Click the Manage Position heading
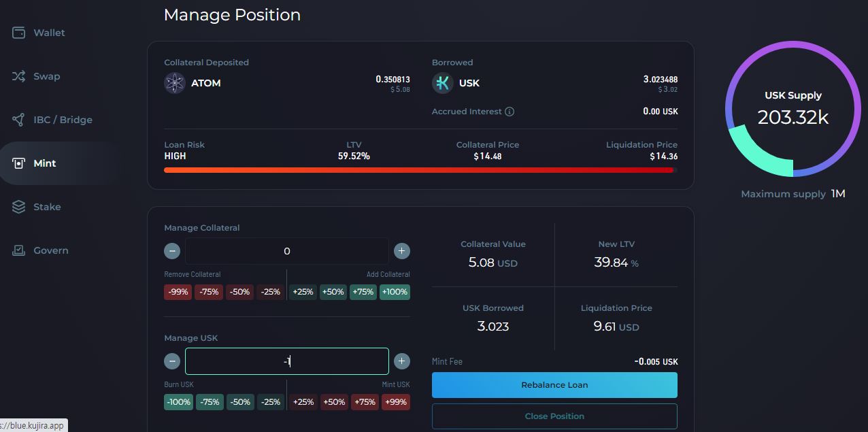This screenshot has height=432, width=868. coord(232,15)
